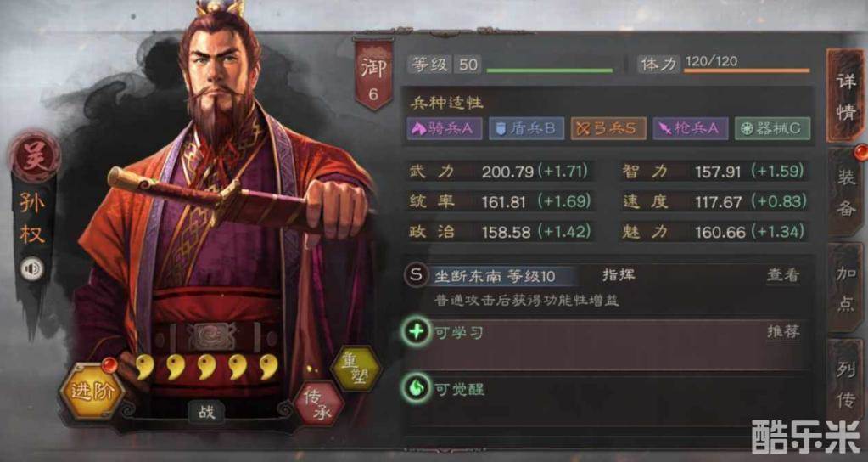Switch to the 装备 side tab

click(x=845, y=193)
